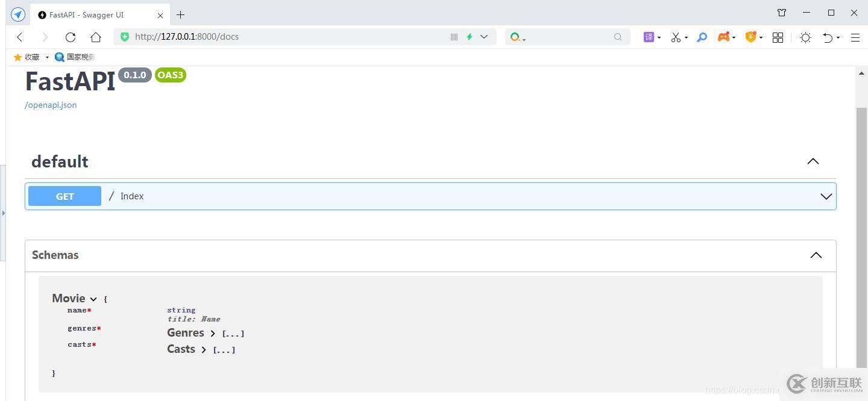This screenshot has width=868, height=401.
Task: Open the /openapi.json link
Action: pos(51,105)
